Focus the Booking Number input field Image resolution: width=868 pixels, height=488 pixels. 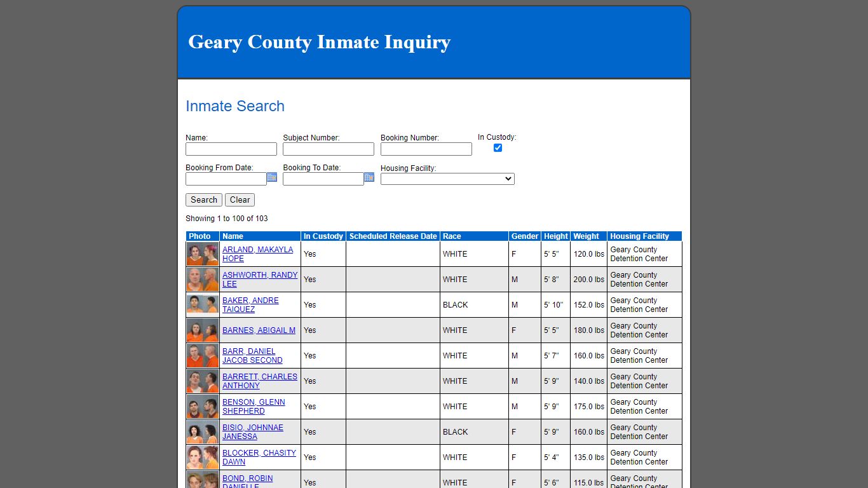click(x=426, y=149)
